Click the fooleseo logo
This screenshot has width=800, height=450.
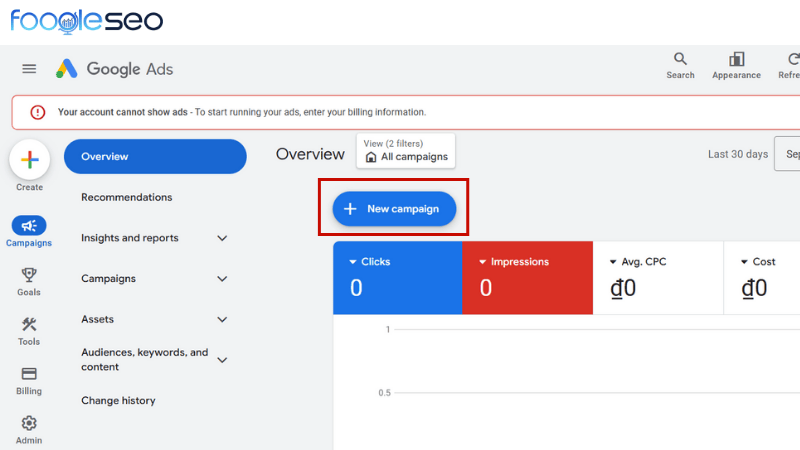coord(87,21)
